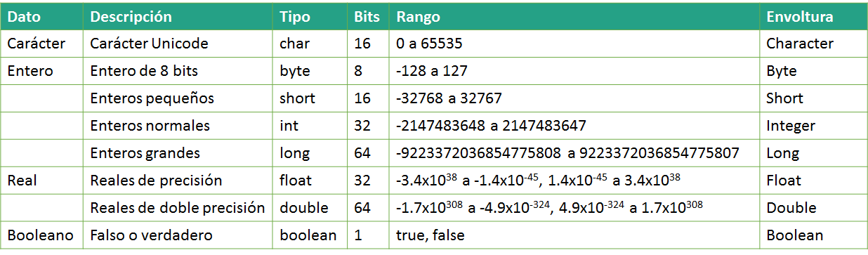Select Reales de doble precisión cell

tap(178, 208)
